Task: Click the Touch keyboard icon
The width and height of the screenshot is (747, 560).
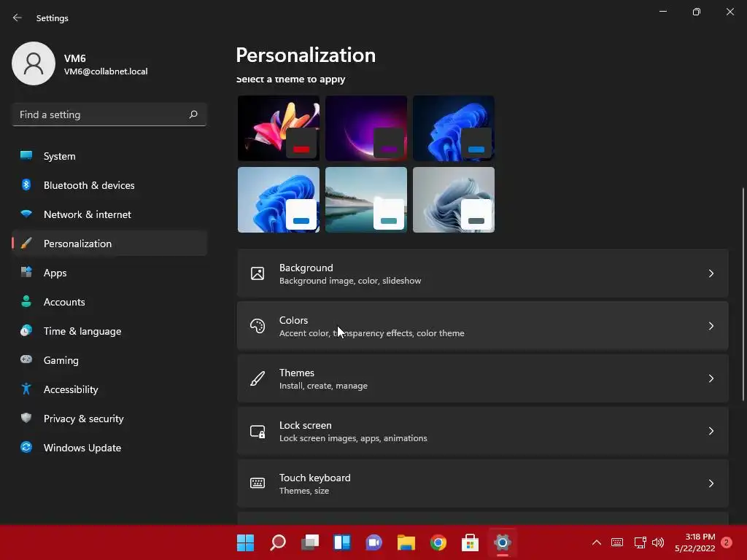Action: point(258,483)
